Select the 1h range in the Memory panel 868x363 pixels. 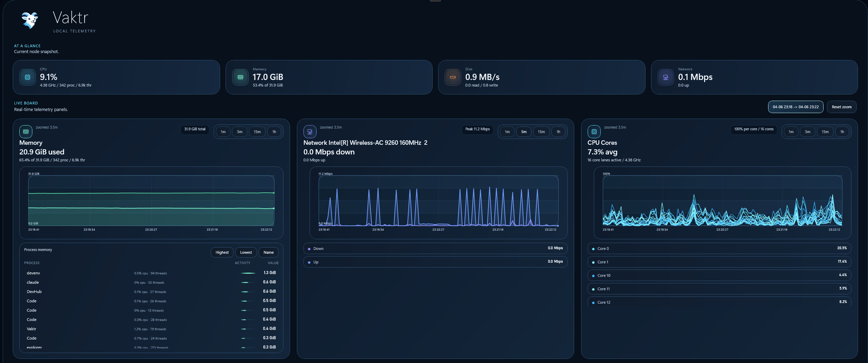(274, 132)
